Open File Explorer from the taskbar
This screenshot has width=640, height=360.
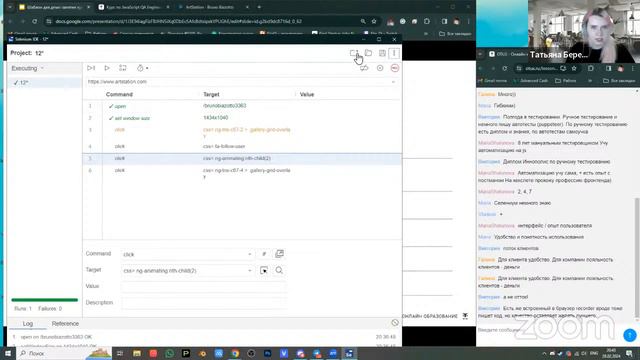coord(137,353)
